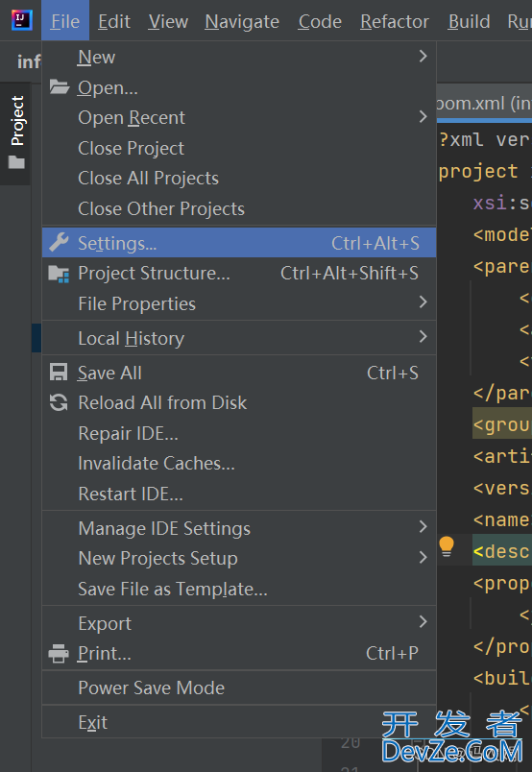Click the folder icon beside Open...
Viewport: 532px width, 772px height.
click(60, 87)
